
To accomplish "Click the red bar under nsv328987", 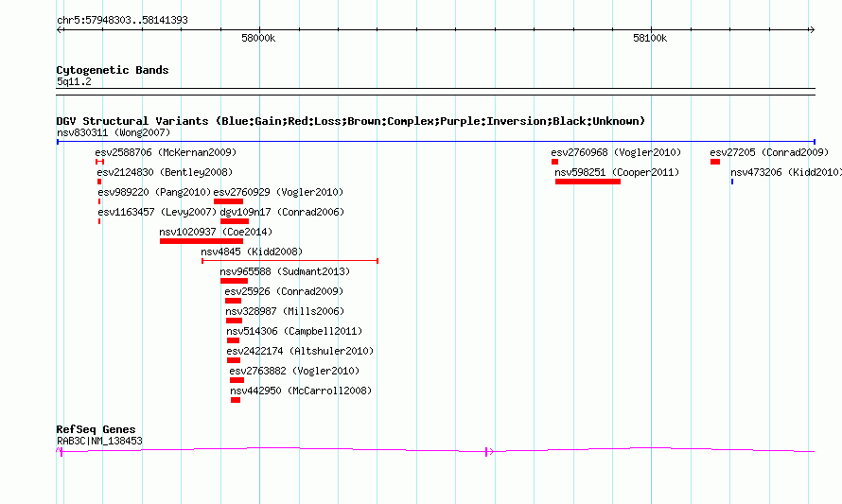I will pyautogui.click(x=234, y=321).
